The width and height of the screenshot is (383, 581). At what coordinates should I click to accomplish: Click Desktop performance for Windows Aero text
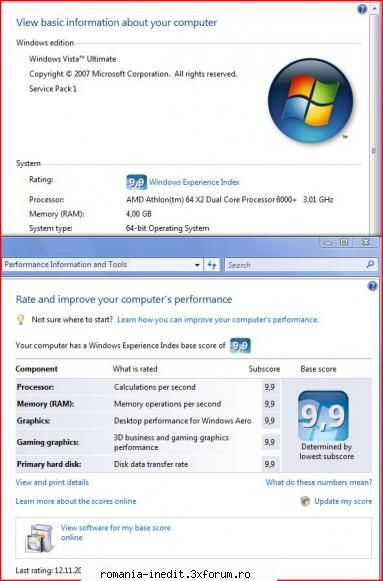182,421
